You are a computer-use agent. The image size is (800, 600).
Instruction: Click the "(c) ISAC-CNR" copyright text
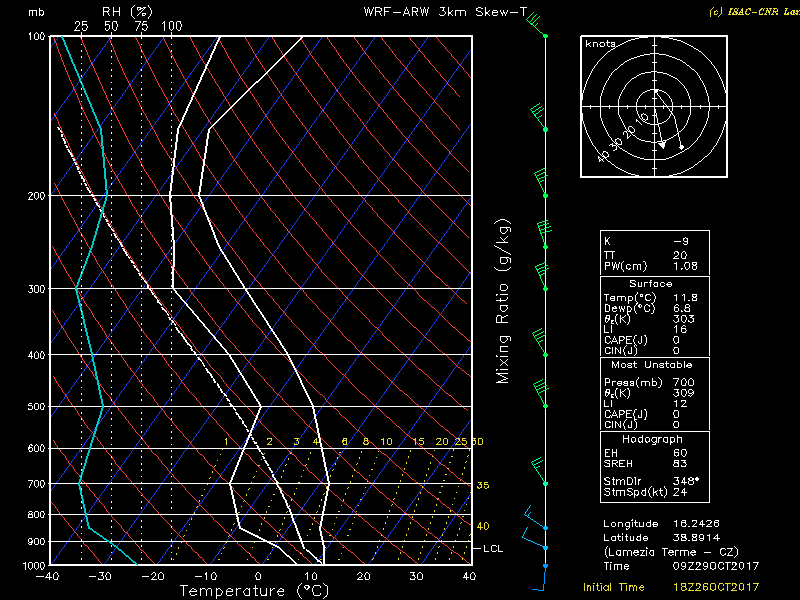point(742,12)
